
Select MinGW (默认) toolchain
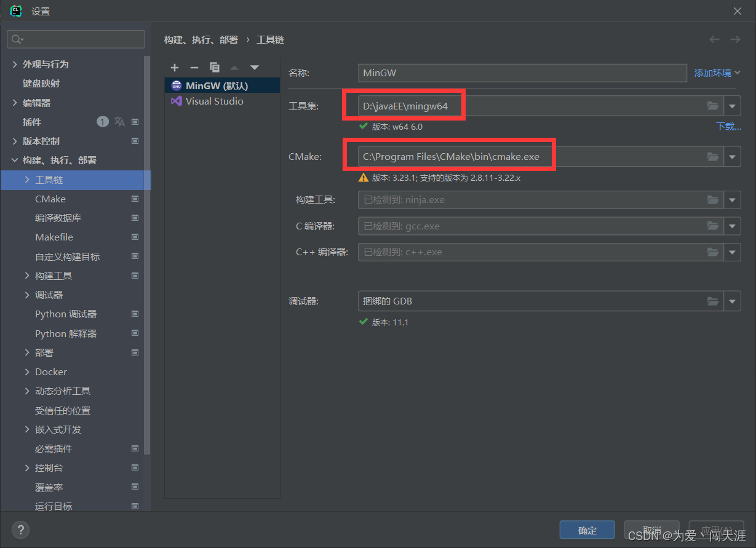[x=222, y=85]
